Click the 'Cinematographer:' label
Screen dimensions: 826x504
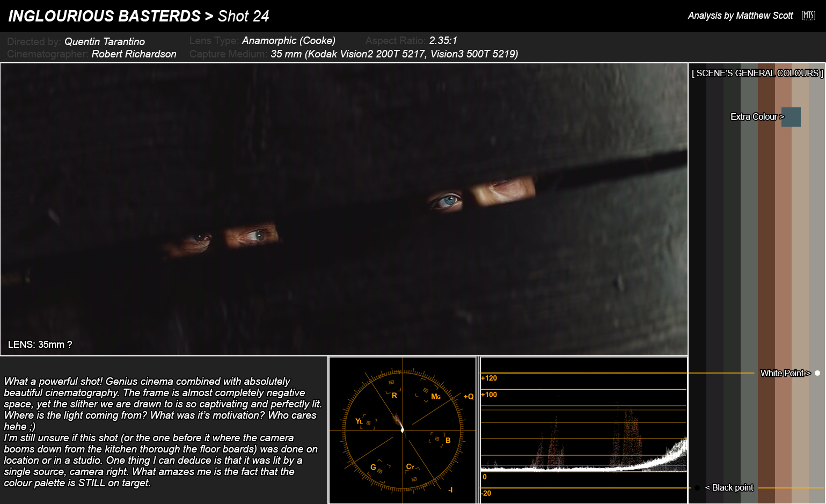pos(48,54)
